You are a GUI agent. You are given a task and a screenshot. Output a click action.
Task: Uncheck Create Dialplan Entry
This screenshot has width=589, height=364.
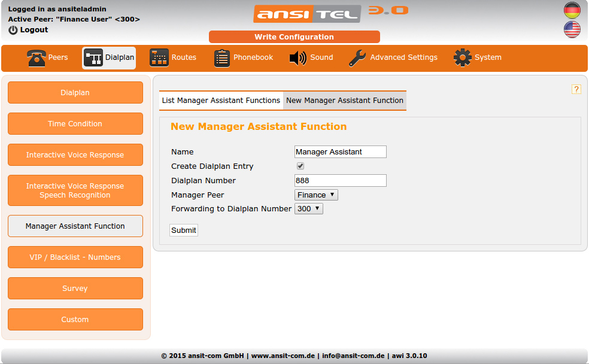point(300,166)
